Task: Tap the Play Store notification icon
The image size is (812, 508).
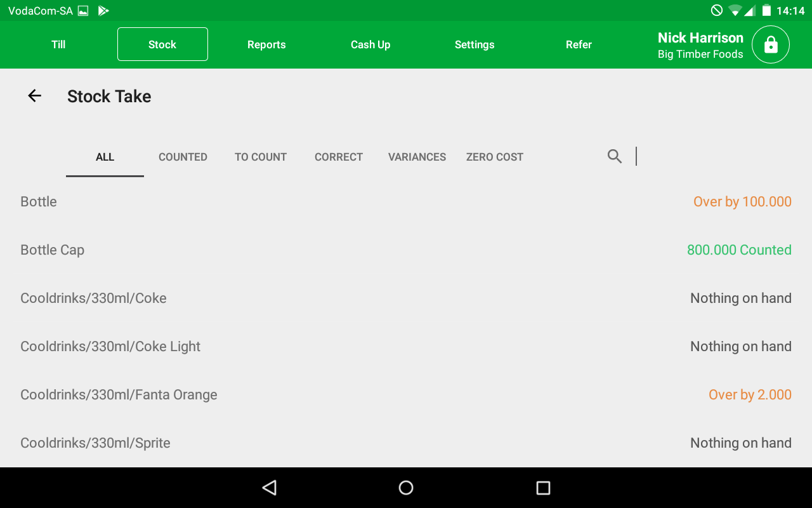Action: pyautogui.click(x=103, y=11)
